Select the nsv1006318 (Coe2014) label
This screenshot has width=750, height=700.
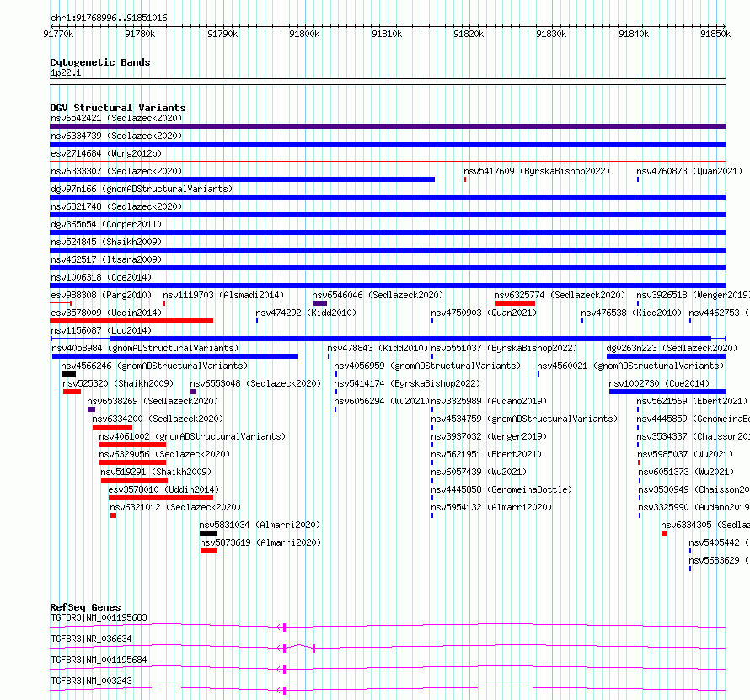[101, 277]
